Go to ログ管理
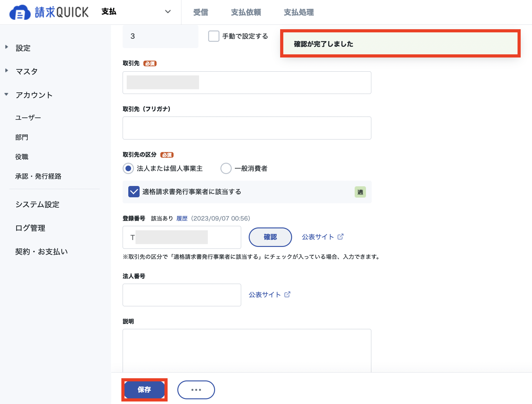This screenshot has width=532, height=404. [30, 228]
